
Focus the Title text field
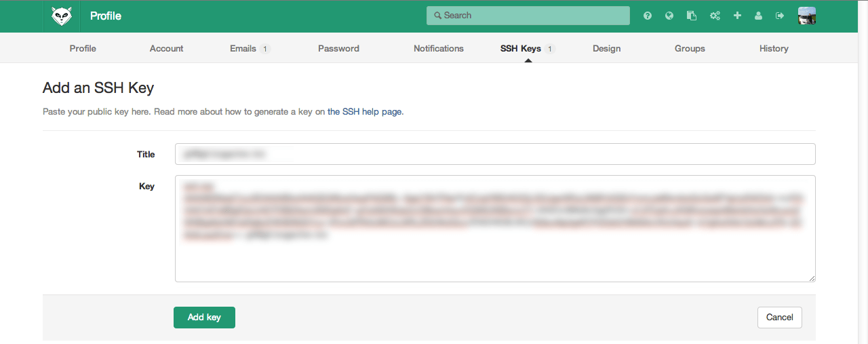pos(495,154)
